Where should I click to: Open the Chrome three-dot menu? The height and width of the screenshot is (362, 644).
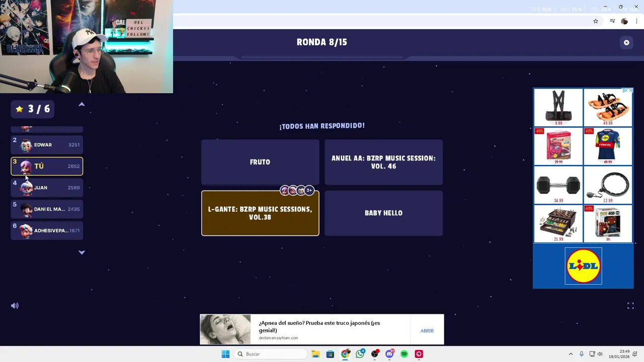pyautogui.click(x=636, y=21)
